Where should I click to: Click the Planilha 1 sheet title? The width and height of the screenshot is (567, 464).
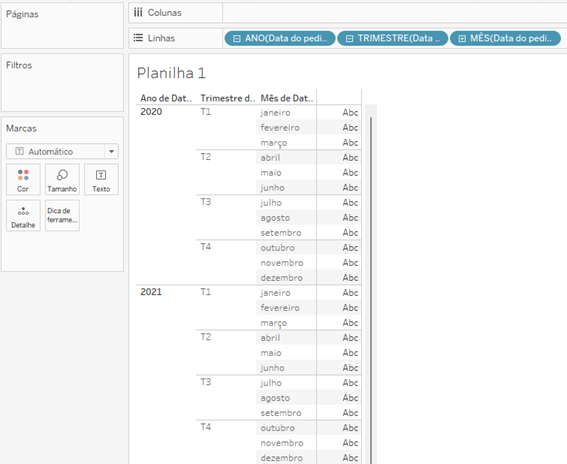point(171,73)
